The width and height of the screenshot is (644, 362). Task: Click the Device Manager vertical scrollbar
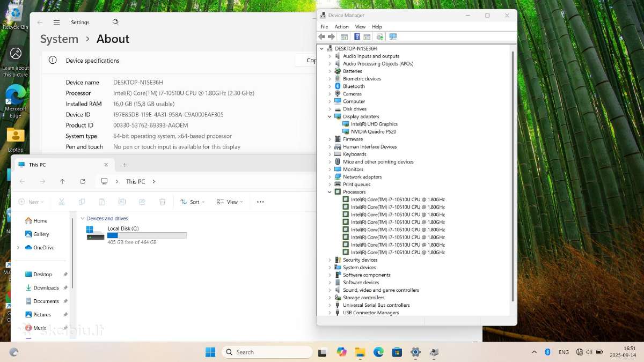point(513,177)
